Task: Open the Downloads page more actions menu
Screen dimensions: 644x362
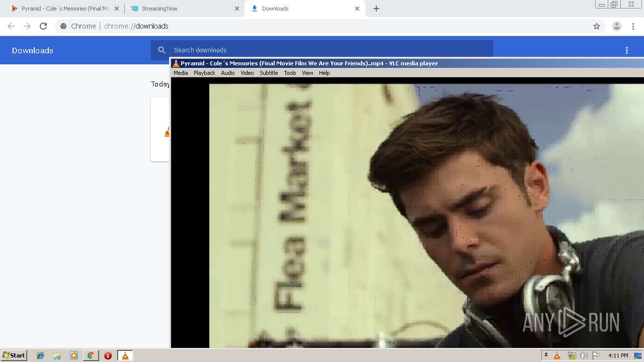Action: [x=627, y=50]
